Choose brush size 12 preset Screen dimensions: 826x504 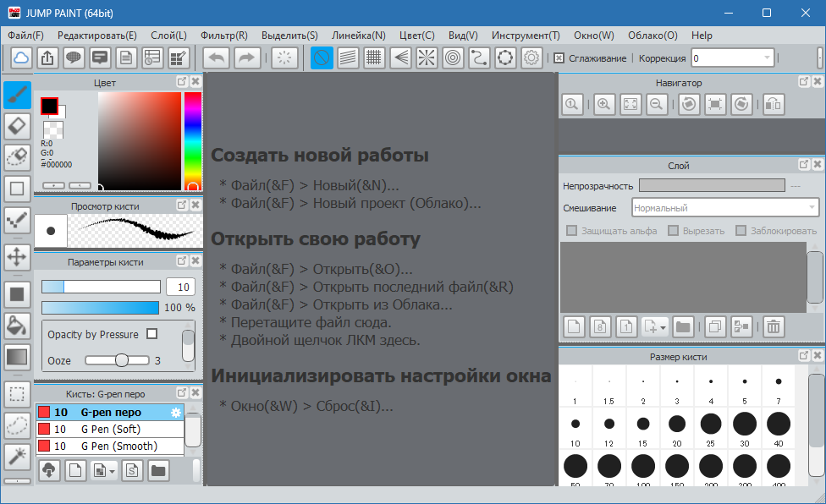pyautogui.click(x=609, y=429)
